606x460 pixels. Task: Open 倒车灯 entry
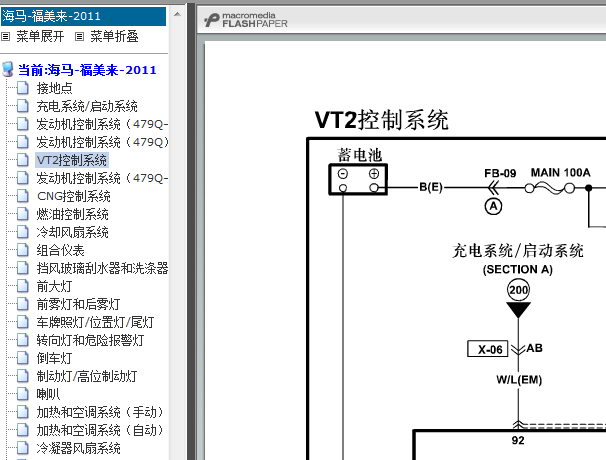pyautogui.click(x=54, y=358)
